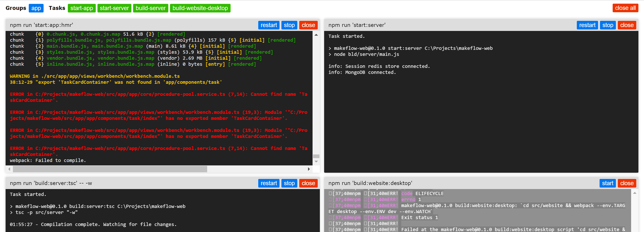Click the "Groups" label
The width and height of the screenshot is (644, 232).
[16, 8]
